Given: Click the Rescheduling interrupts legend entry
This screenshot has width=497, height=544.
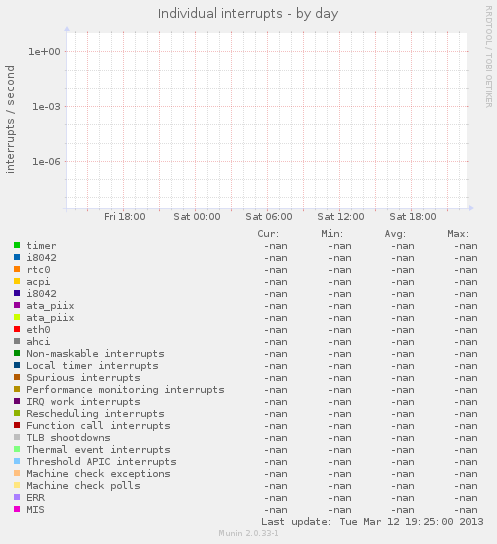Looking at the screenshot, I should pos(95,414).
